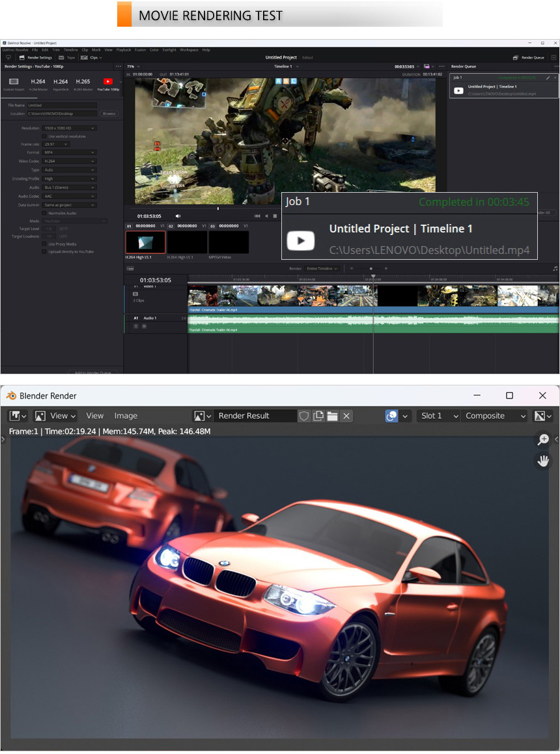This screenshot has width=560, height=754.
Task: Mute viewer audio with the speaker icon
Action: [178, 216]
